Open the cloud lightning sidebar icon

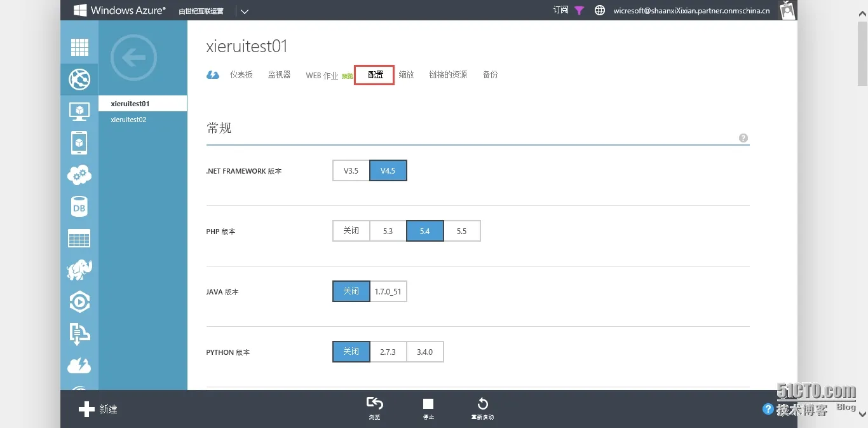click(79, 366)
